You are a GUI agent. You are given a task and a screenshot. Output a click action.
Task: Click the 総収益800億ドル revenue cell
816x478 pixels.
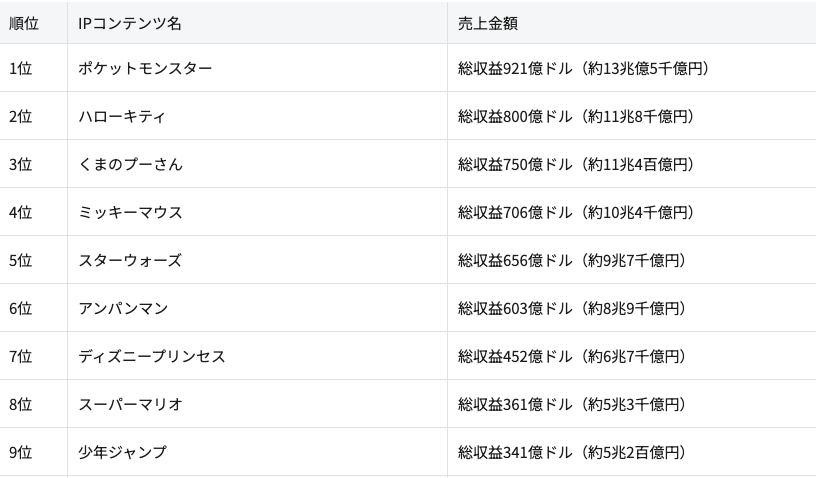tap(575, 117)
